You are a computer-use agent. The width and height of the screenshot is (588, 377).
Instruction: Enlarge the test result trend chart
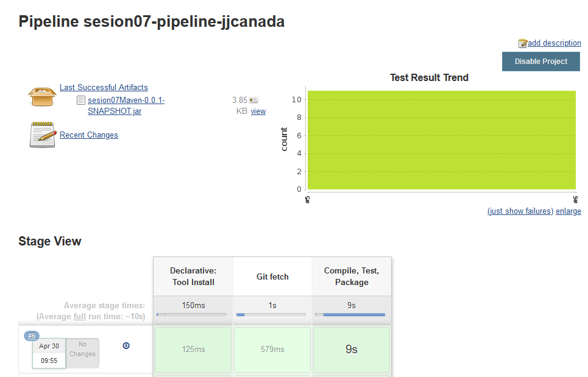568,211
